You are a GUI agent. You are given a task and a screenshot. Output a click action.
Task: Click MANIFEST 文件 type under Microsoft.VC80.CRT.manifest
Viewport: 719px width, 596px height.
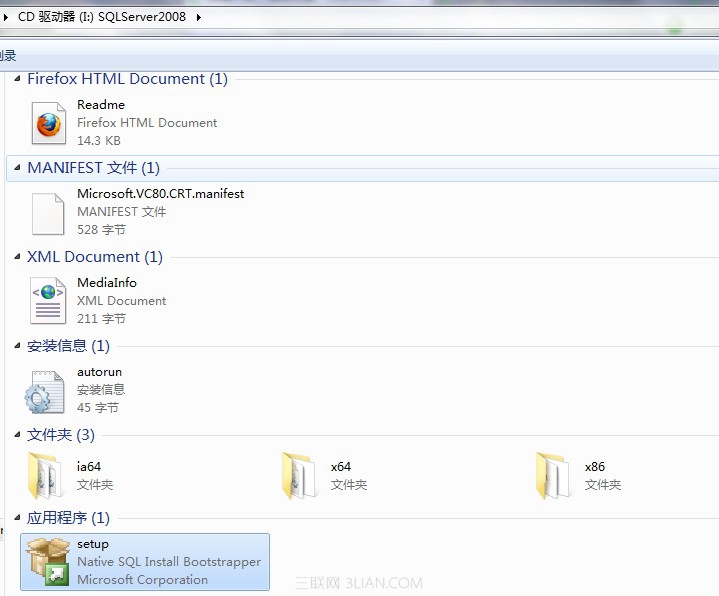122,212
